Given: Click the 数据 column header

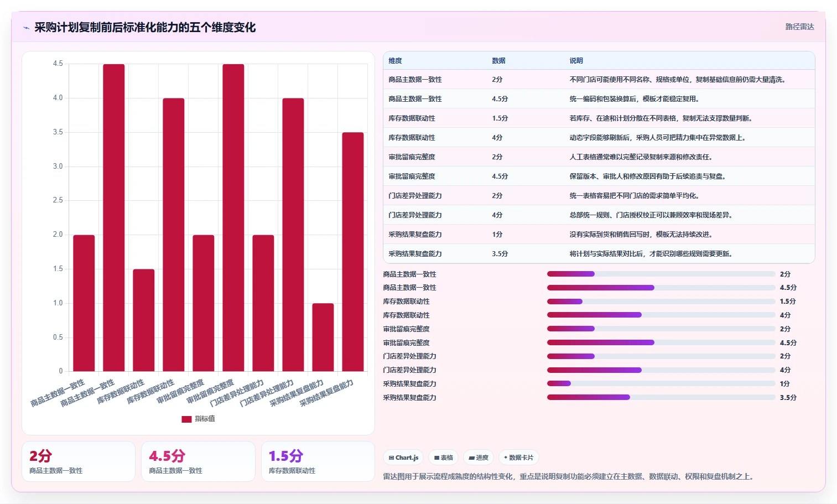Looking at the screenshot, I should pos(498,61).
